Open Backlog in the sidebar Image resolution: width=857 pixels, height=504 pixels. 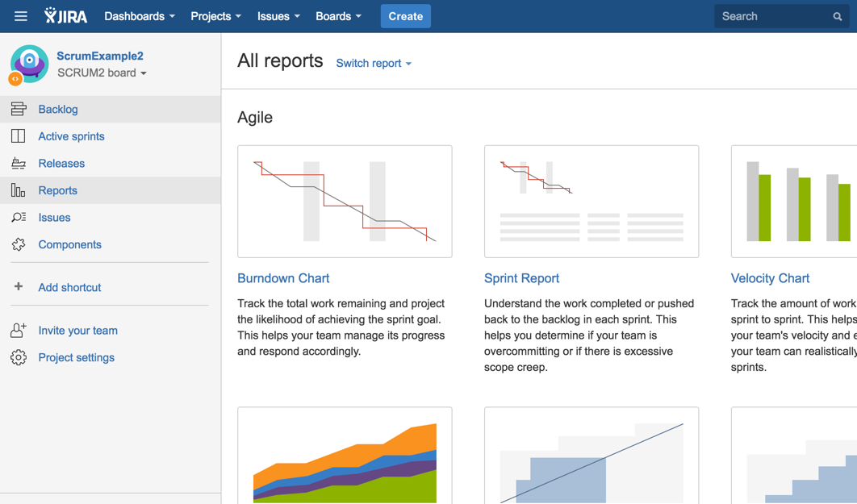tap(58, 109)
